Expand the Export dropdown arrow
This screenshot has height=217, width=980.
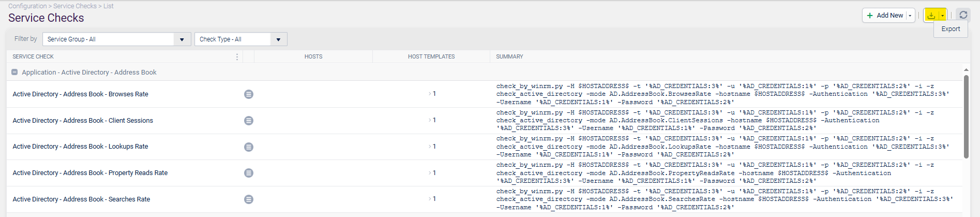pos(942,16)
